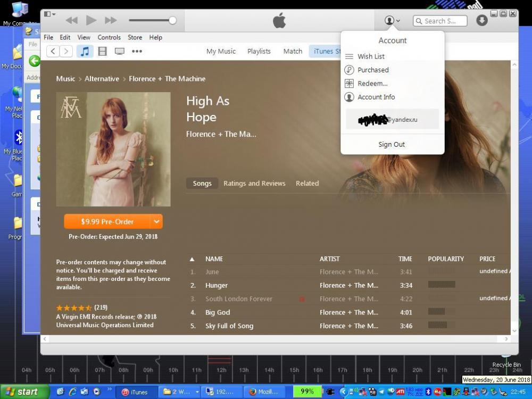Switch to the Ratings and Reviews tab
This screenshot has width=532, height=399.
point(254,183)
